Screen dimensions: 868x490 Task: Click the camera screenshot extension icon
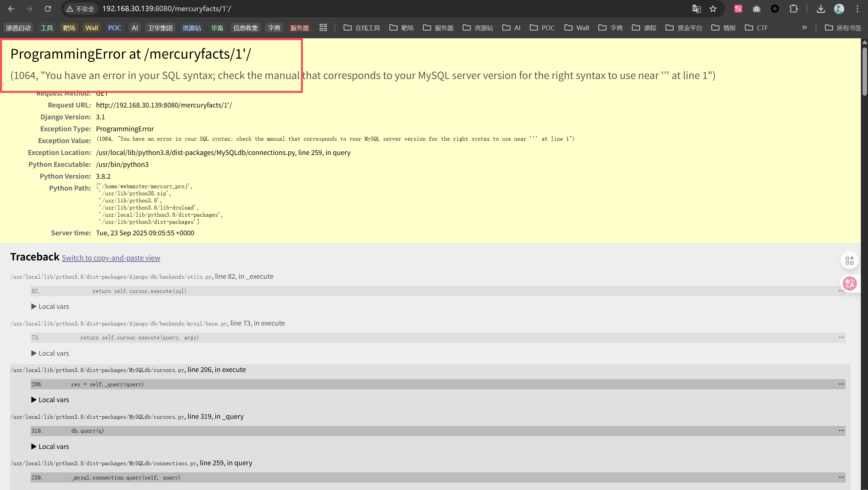[x=756, y=9]
